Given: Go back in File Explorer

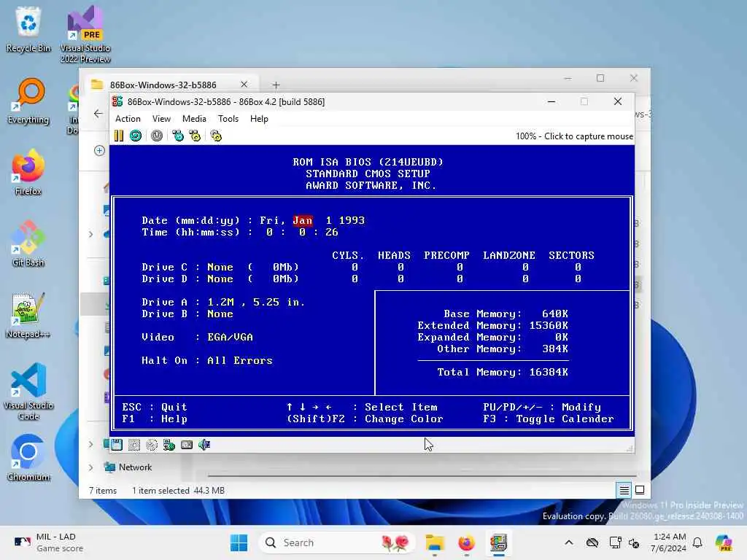Looking at the screenshot, I should (98, 113).
